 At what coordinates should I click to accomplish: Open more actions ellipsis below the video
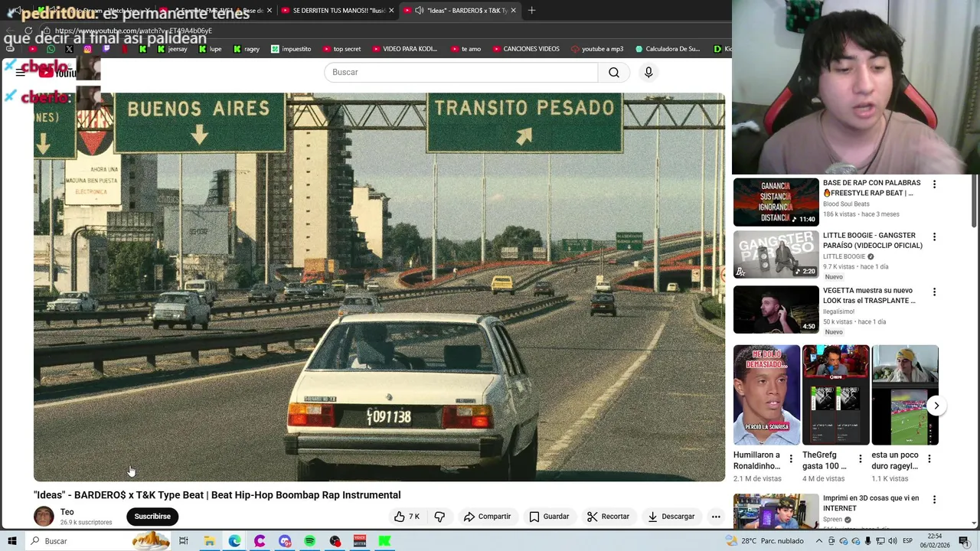click(x=716, y=517)
